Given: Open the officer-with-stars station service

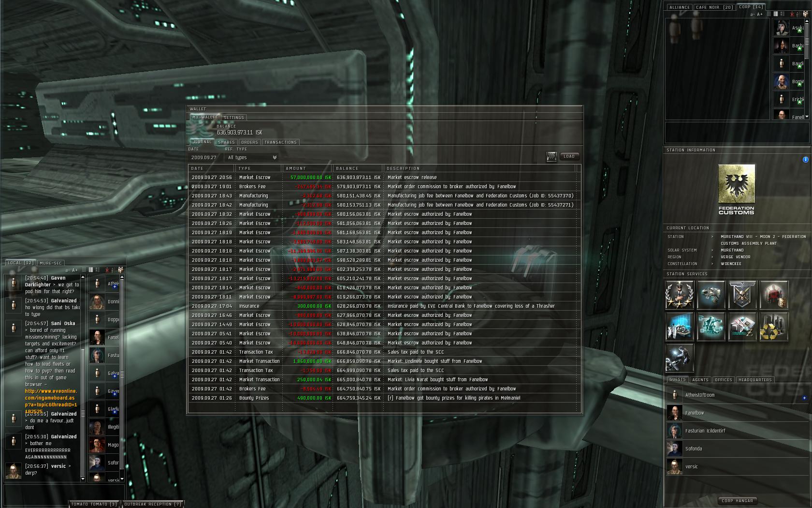Looking at the screenshot, I should (680, 295).
